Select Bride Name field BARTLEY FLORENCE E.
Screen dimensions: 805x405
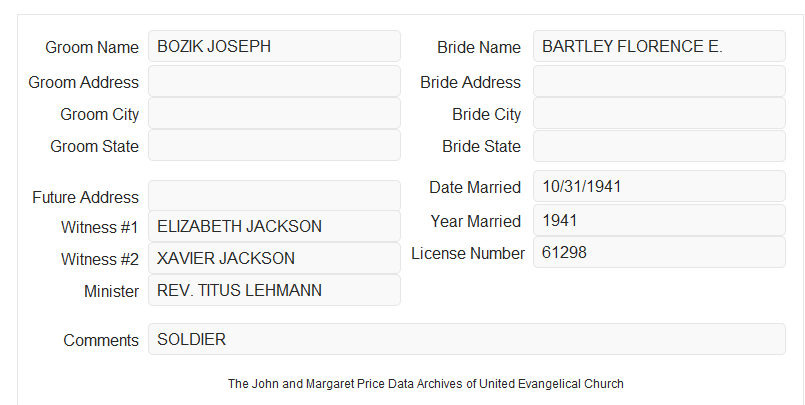click(659, 46)
